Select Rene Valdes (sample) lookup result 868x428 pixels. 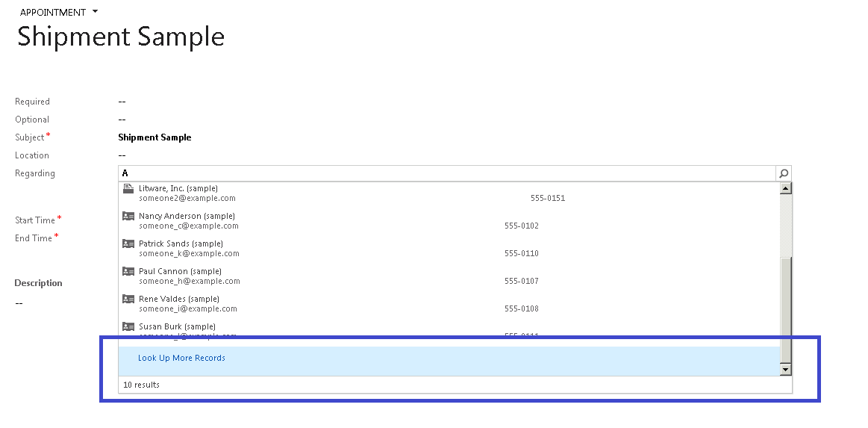click(179, 299)
